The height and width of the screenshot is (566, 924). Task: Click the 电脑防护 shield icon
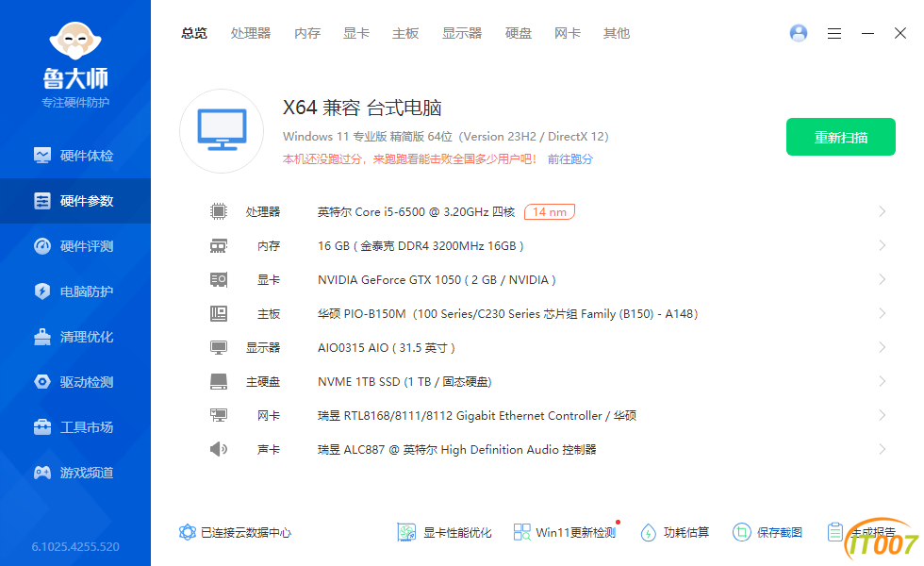point(42,291)
